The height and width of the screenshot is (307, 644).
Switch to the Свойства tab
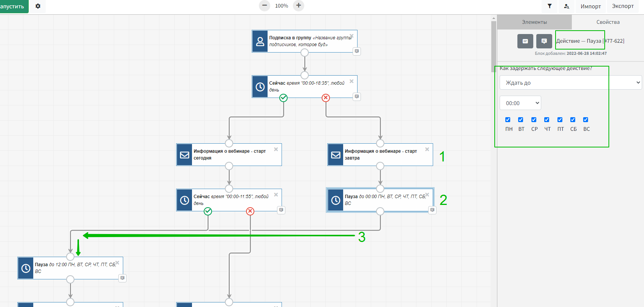[608, 22]
